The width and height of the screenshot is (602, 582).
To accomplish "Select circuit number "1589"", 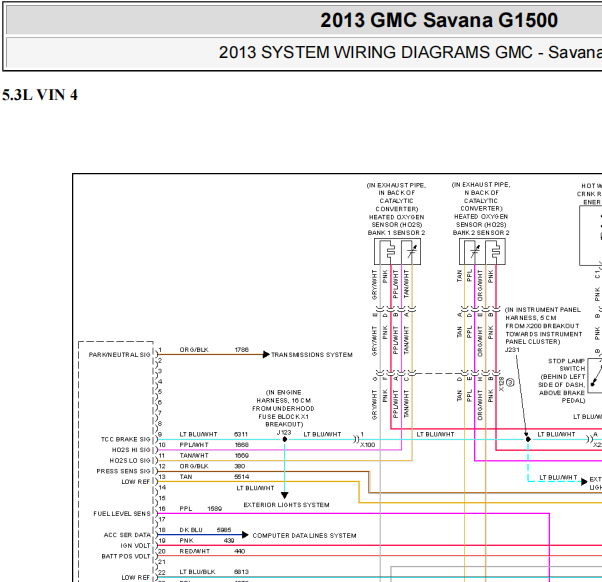I will (215, 509).
